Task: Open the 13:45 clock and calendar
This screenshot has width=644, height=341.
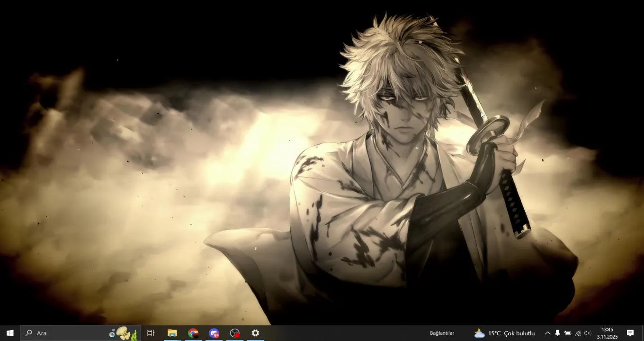Action: (x=607, y=333)
